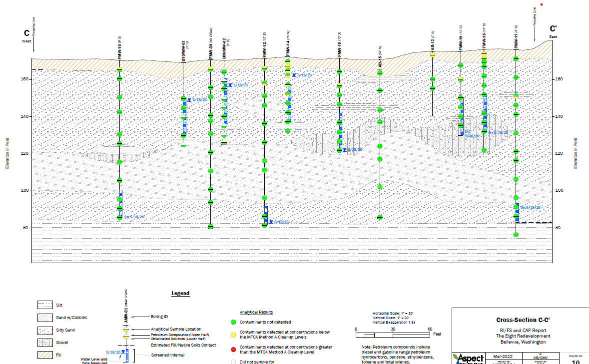589x364 pixels.
Task: Click the blue water level marker in legend
Action: tap(123, 353)
